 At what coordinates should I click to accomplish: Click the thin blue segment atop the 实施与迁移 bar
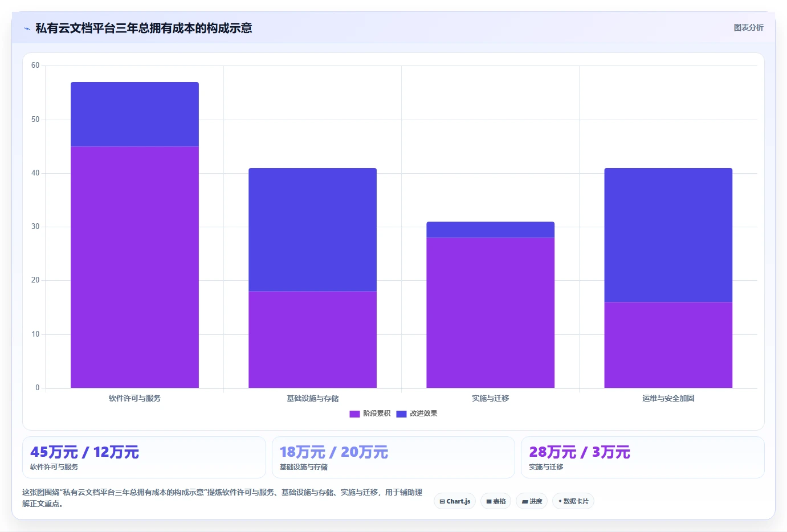point(490,230)
